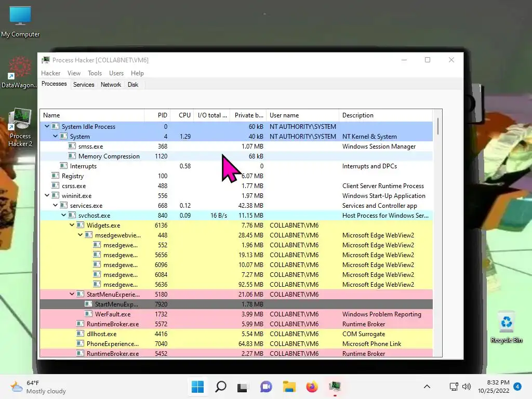This screenshot has width=532, height=399.
Task: Sort by User name column header
Action: [303, 115]
